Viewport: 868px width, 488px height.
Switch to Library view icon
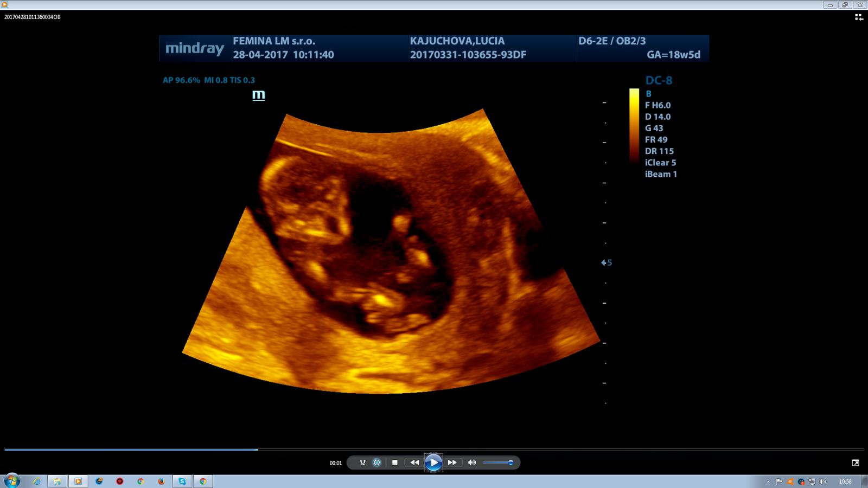coord(859,17)
